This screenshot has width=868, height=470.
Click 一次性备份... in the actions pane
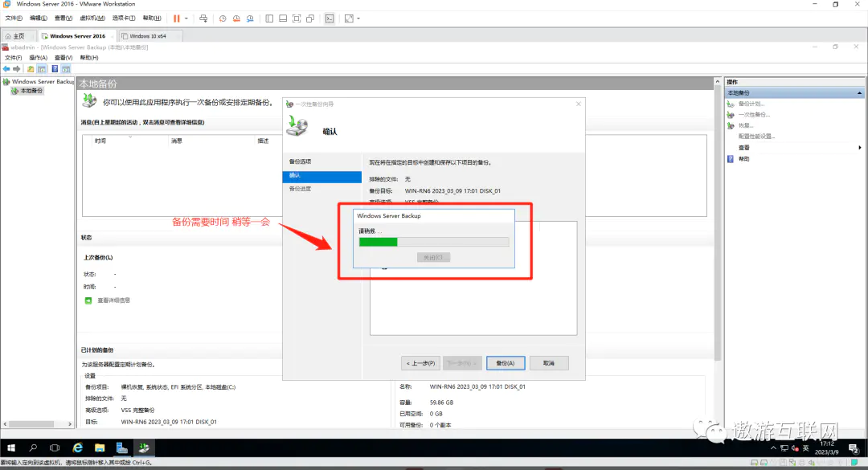[754, 115]
